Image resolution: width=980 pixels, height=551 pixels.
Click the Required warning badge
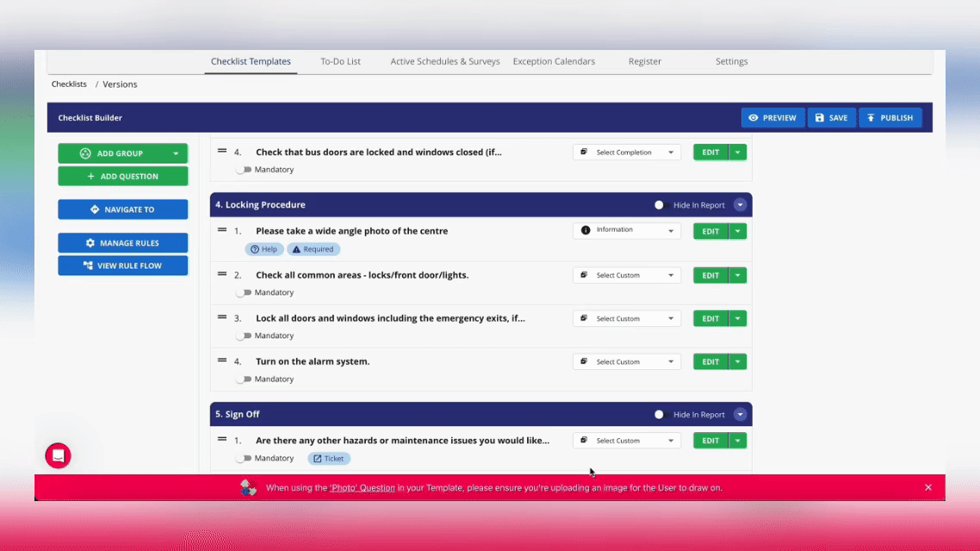pyautogui.click(x=313, y=249)
